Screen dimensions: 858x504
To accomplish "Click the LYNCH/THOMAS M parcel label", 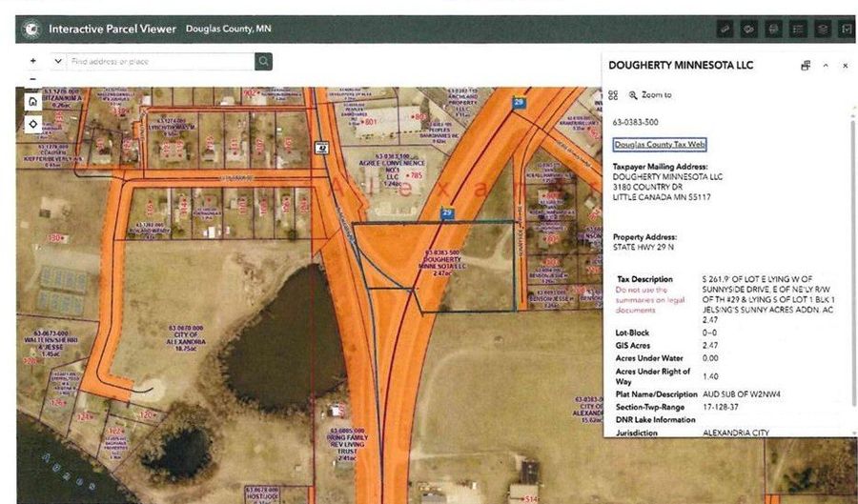I will 172,127.
